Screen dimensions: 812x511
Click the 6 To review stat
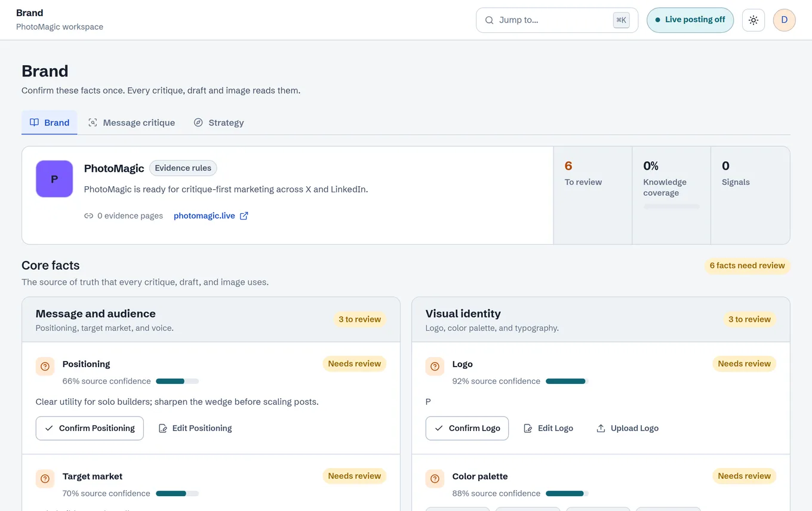pos(593,195)
